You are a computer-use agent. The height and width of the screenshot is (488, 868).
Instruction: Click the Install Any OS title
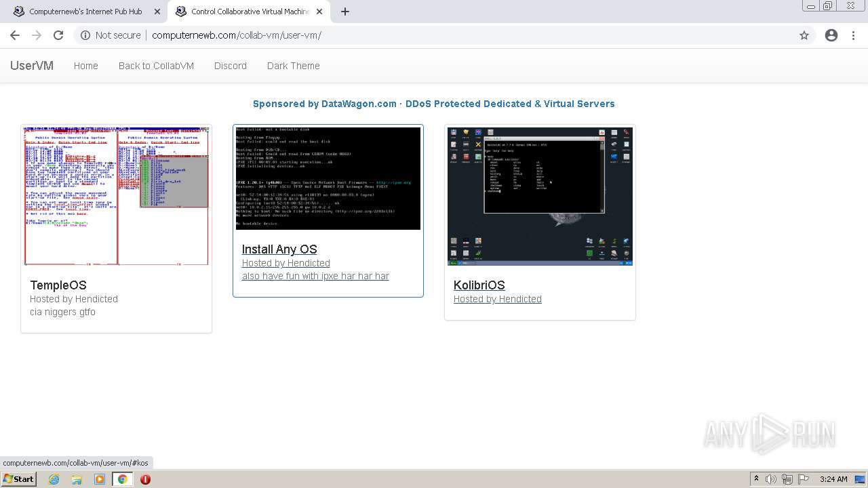(279, 249)
